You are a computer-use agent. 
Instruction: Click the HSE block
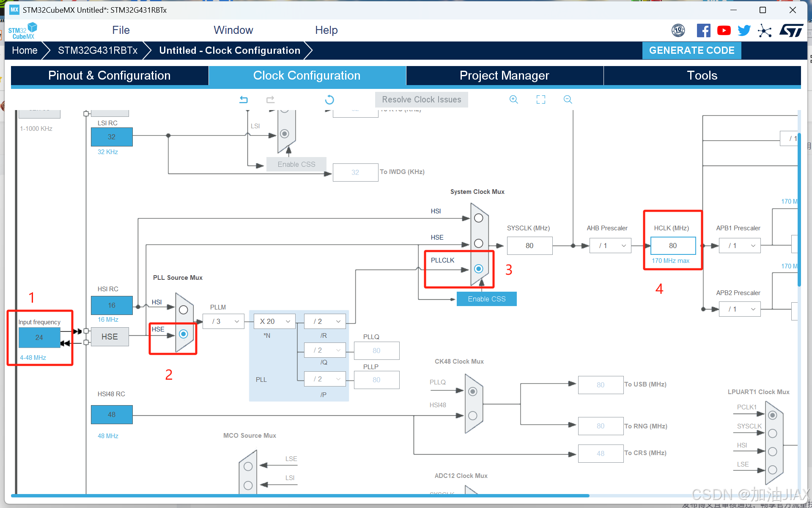point(110,337)
